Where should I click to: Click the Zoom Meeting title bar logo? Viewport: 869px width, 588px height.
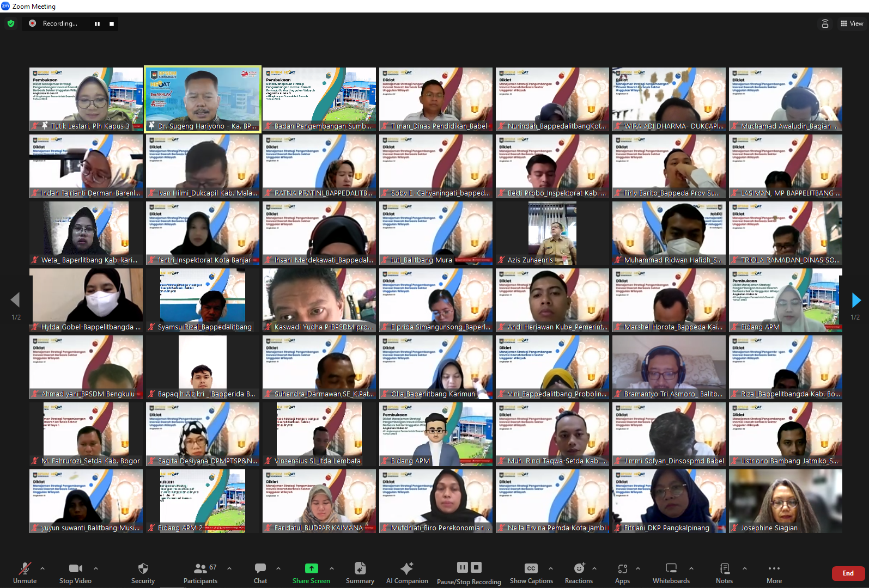(x=5, y=6)
